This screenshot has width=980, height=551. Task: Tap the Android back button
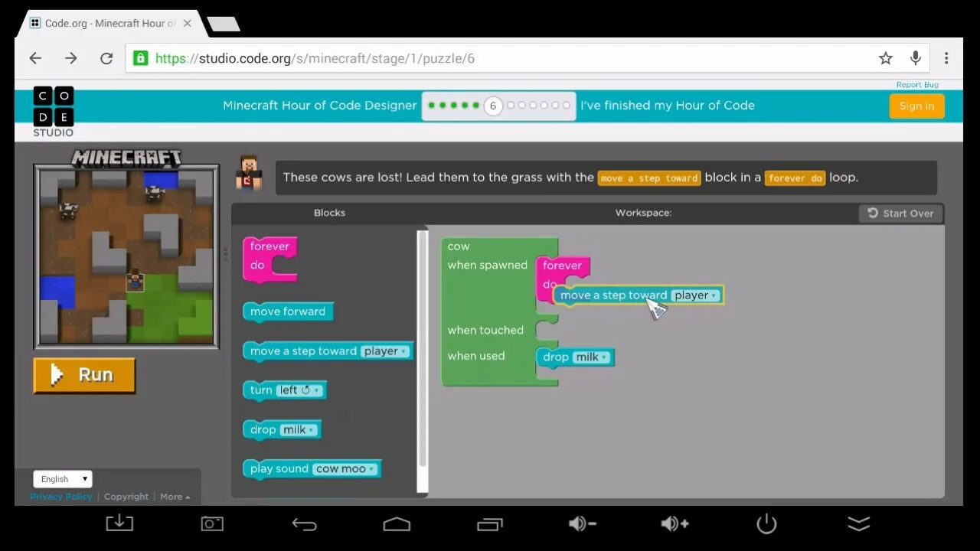click(304, 524)
